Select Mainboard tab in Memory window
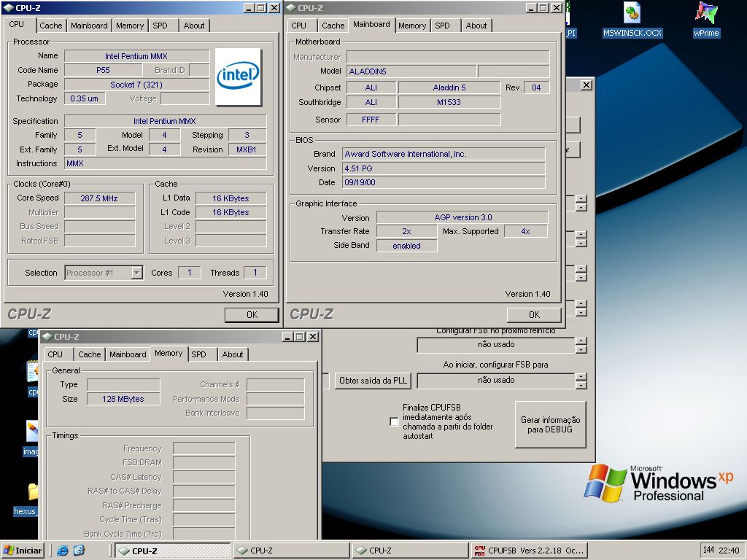Screen dimensions: 747x560 tap(128, 354)
